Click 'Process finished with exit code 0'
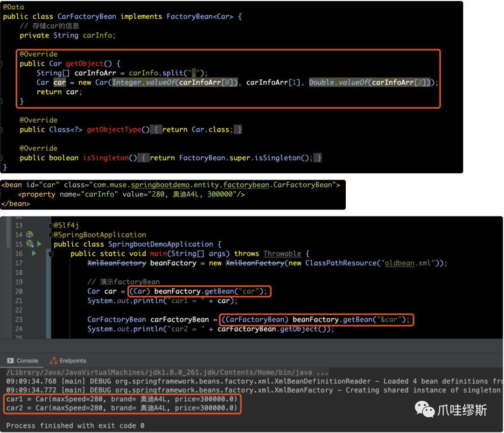 tap(75, 426)
